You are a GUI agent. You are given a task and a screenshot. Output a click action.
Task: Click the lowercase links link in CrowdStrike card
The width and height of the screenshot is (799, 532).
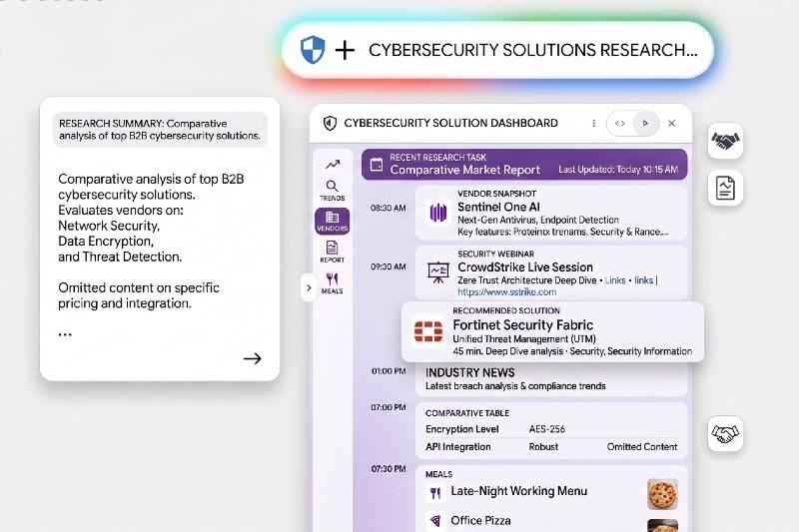(x=643, y=280)
